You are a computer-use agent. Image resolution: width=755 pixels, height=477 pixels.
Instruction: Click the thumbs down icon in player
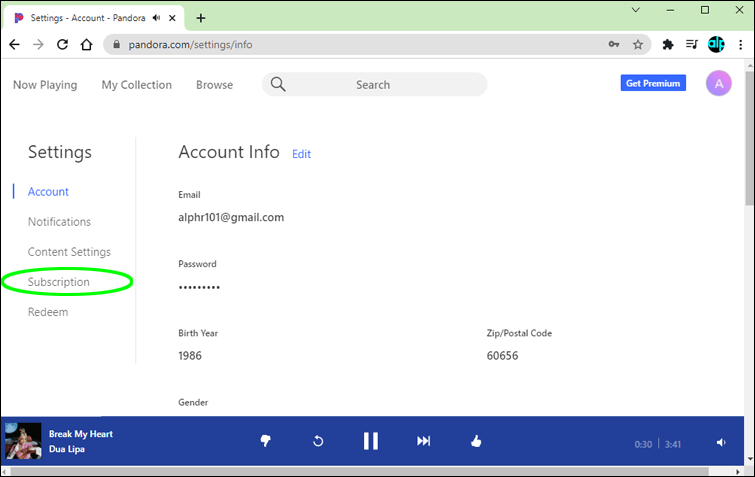click(265, 440)
